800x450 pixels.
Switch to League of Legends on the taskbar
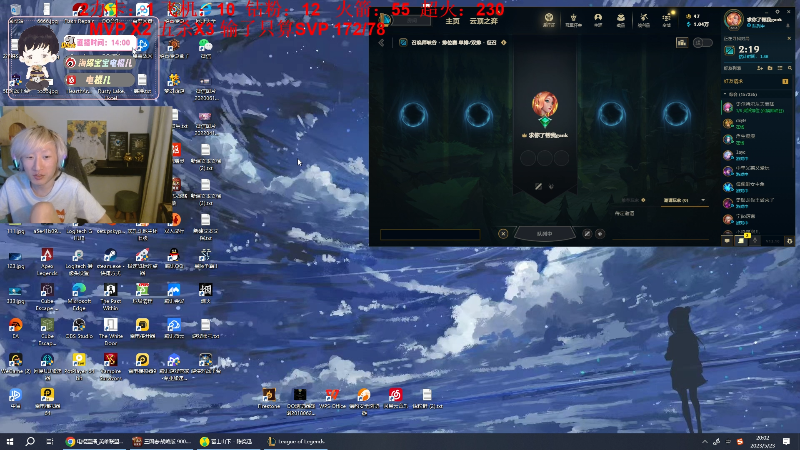296,441
